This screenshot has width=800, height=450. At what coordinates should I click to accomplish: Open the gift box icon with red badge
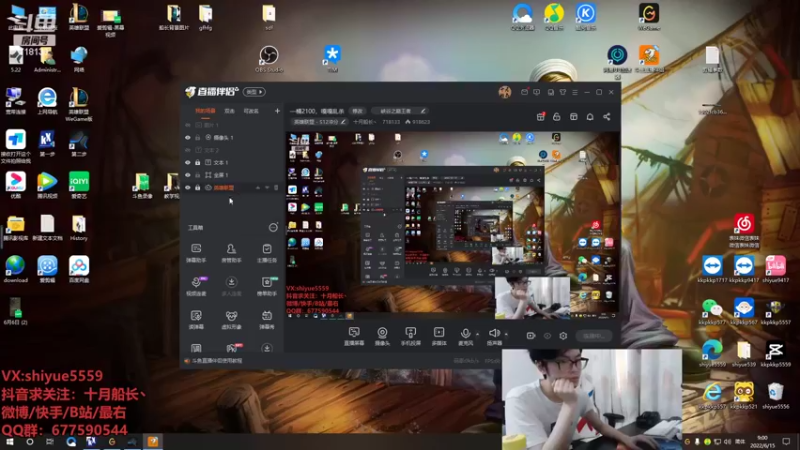click(x=541, y=117)
